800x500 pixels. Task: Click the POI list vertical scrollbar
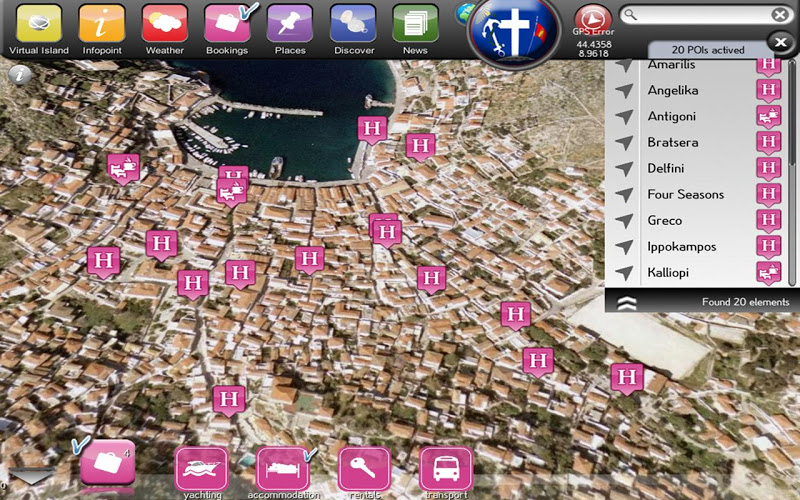(x=791, y=172)
